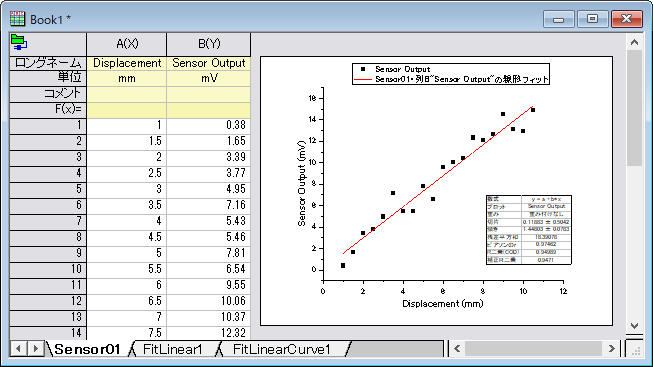The width and height of the screenshot is (653, 367).
Task: Select row header 1
Action: [48, 125]
